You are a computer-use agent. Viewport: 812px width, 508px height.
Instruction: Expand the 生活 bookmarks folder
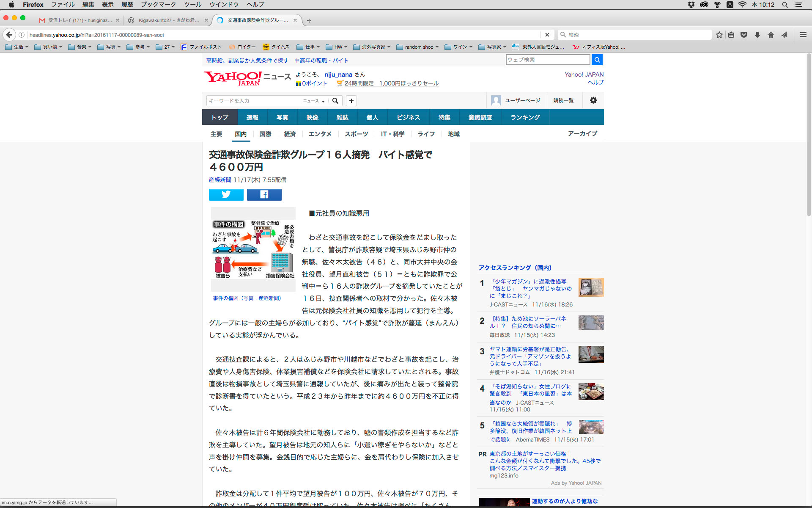(x=17, y=47)
